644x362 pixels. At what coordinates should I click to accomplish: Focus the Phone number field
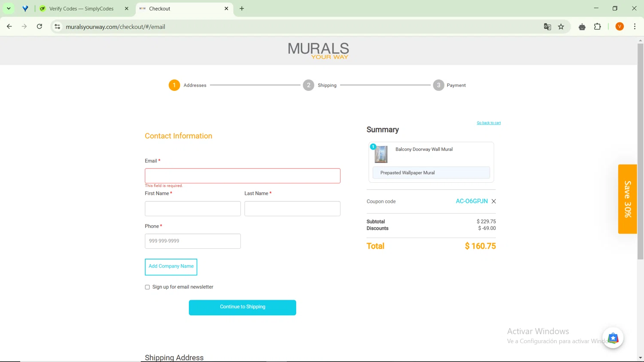(193, 241)
